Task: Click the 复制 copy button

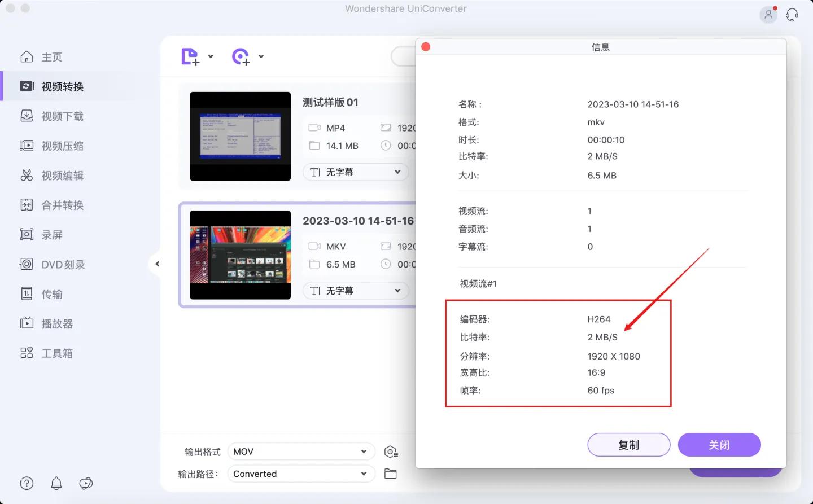Action: tap(628, 445)
